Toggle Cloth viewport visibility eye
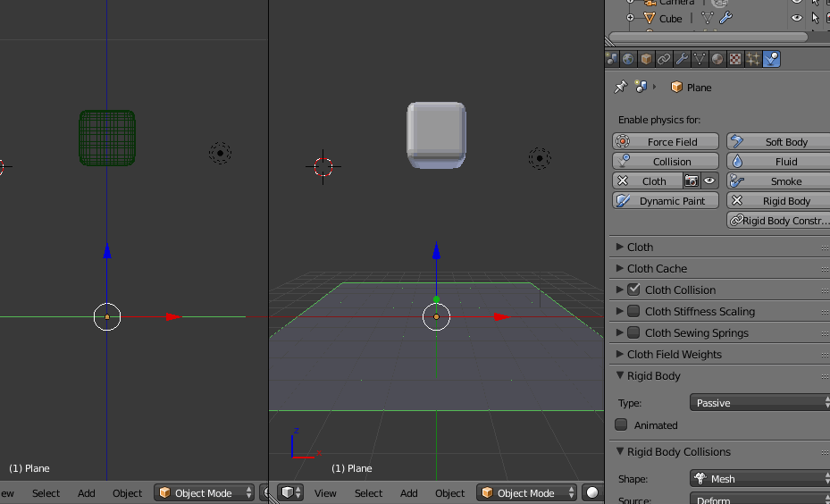830x504 pixels. coord(709,181)
